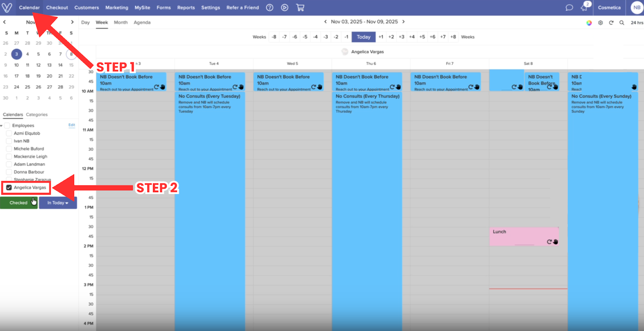Go to previous week using left chevron
The image size is (644, 331).
(326, 22)
